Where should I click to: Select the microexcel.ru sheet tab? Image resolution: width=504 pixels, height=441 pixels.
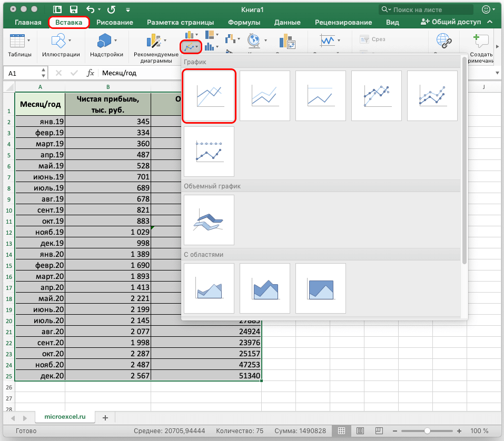click(x=65, y=417)
